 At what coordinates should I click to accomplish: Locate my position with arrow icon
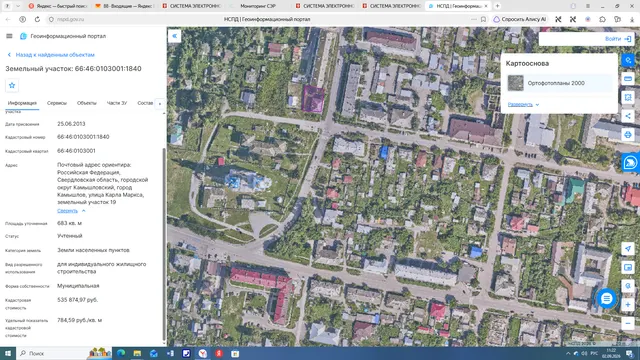coord(628,249)
